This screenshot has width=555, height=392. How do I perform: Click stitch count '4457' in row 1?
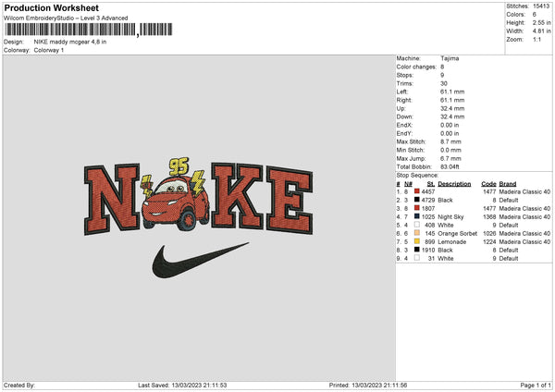point(428,191)
